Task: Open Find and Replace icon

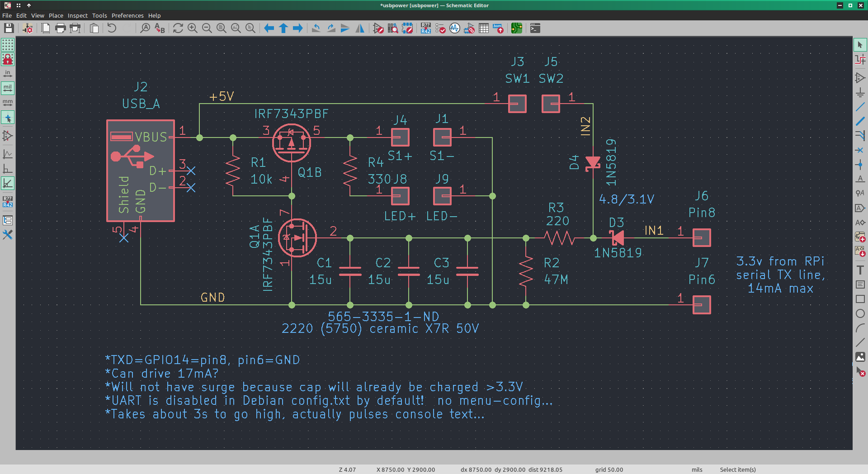Action: (x=160, y=28)
